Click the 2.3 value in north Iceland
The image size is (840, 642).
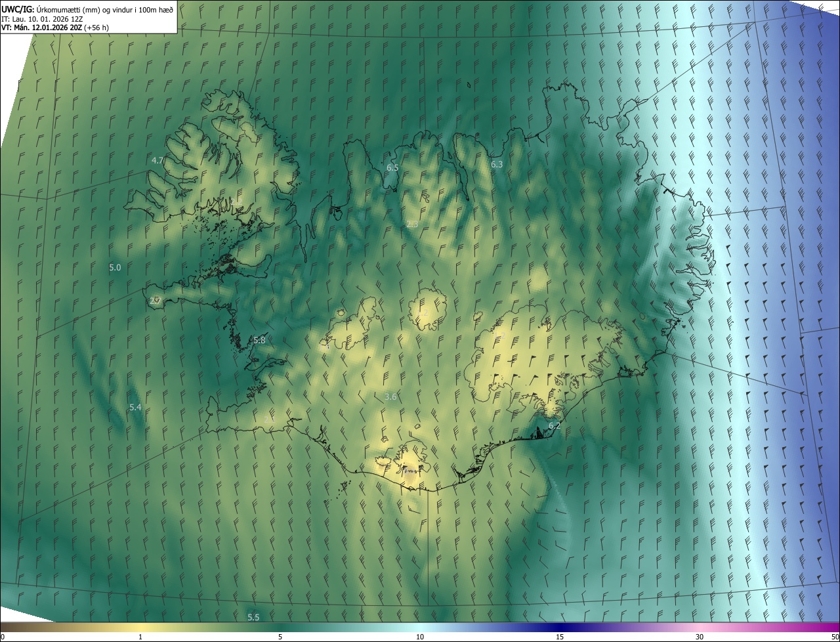tap(412, 225)
